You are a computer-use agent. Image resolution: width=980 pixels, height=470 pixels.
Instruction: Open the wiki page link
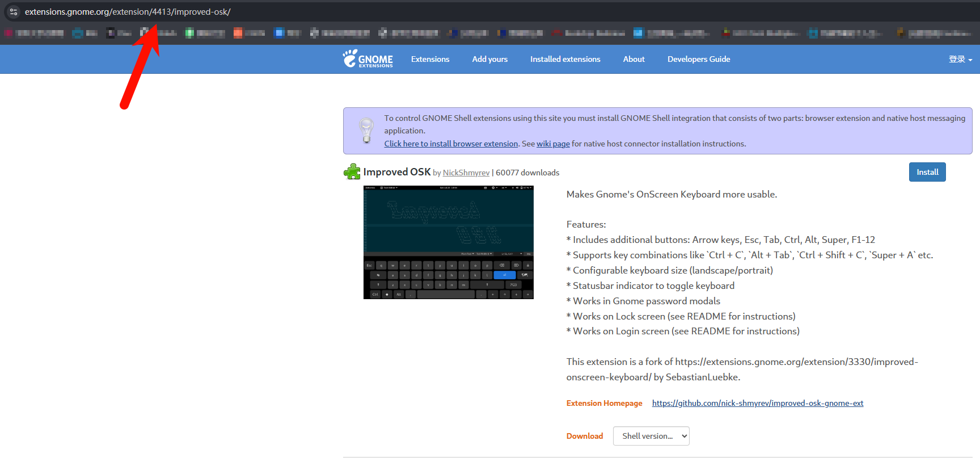[553, 144]
